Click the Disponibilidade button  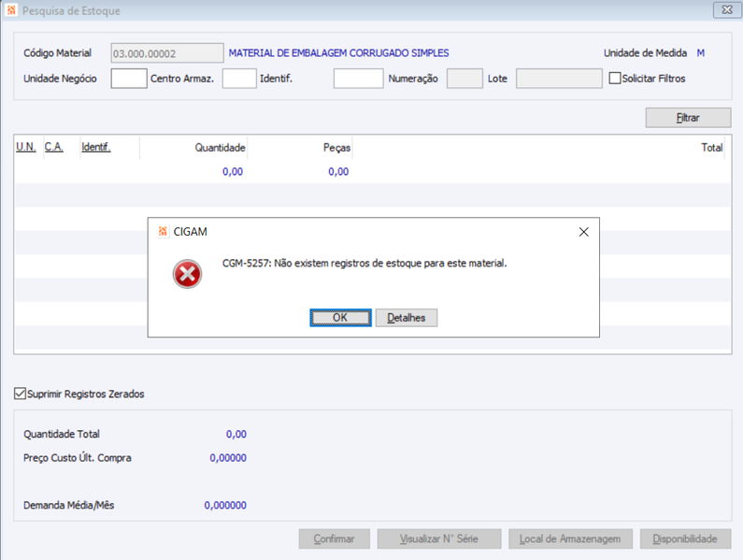point(685,538)
